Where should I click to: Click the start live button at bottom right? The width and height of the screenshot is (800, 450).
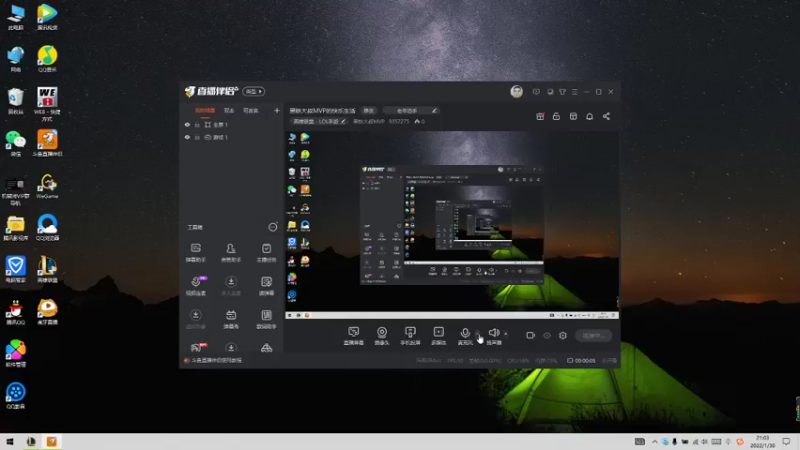(x=594, y=335)
